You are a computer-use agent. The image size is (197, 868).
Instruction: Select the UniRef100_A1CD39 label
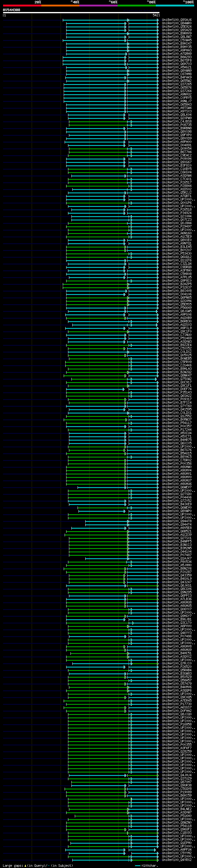(x=177, y=535)
